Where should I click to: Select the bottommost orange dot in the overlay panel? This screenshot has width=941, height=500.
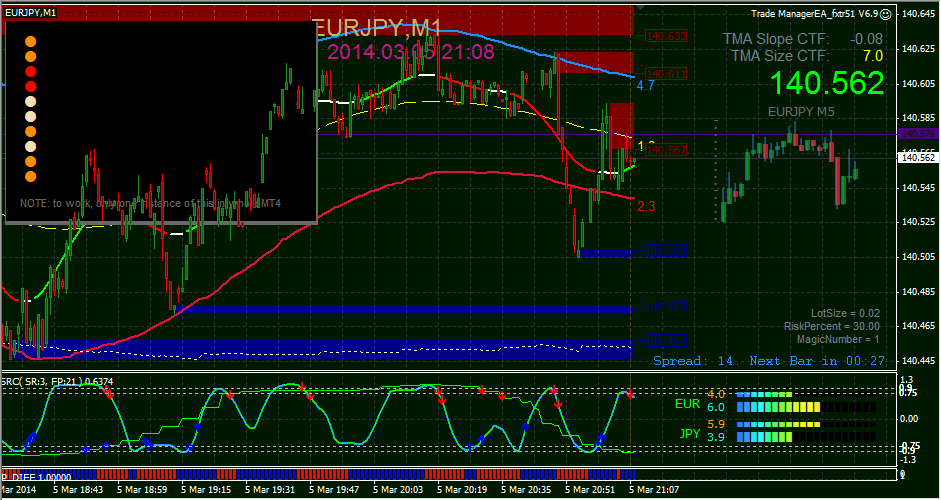(31, 176)
